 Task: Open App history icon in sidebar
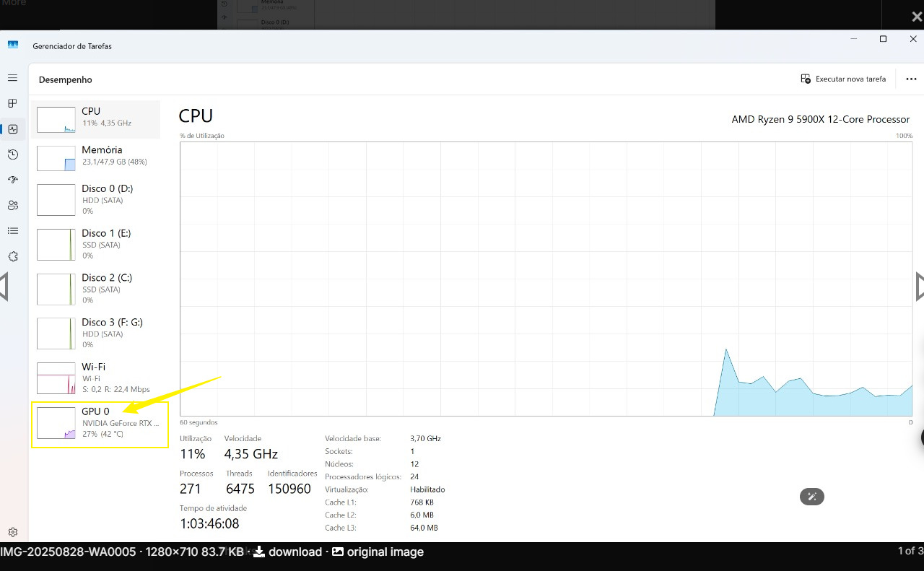pyautogui.click(x=12, y=154)
